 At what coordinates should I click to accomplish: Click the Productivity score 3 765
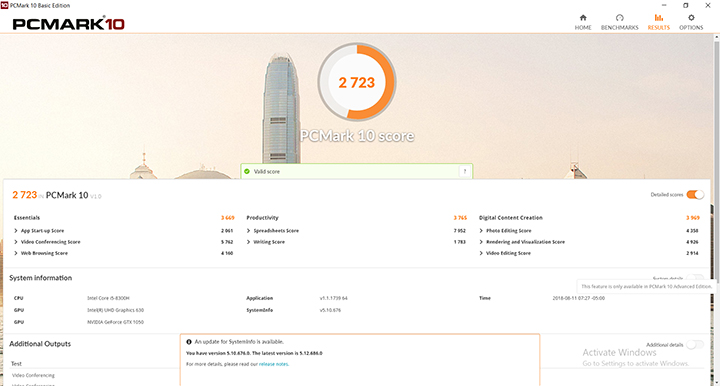point(460,218)
